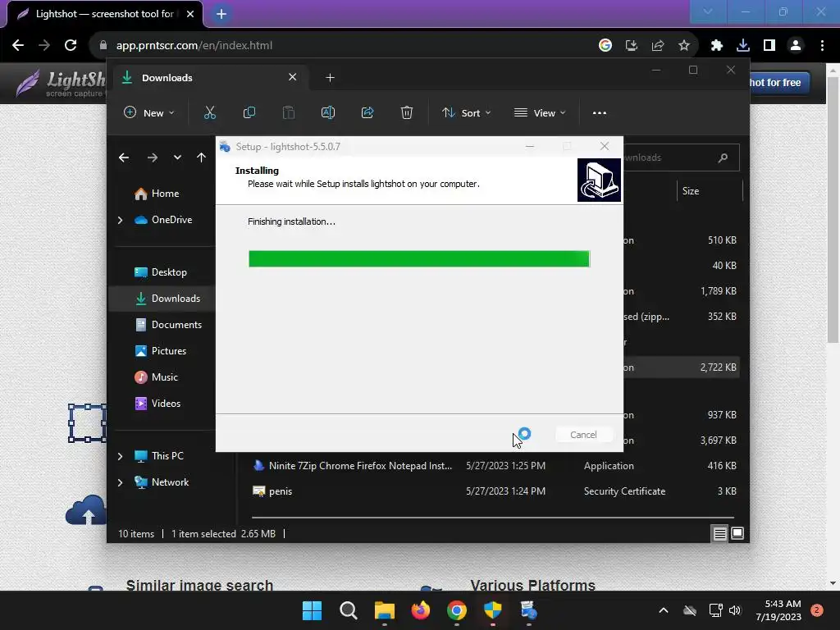
Task: Go back in Chrome browser
Action: pos(18,46)
